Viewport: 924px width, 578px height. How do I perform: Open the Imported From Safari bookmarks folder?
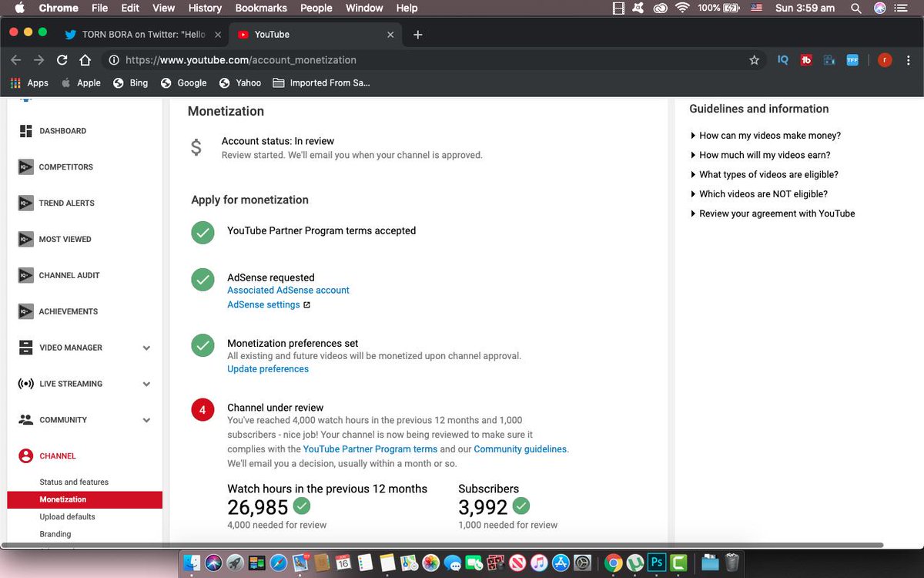(321, 82)
